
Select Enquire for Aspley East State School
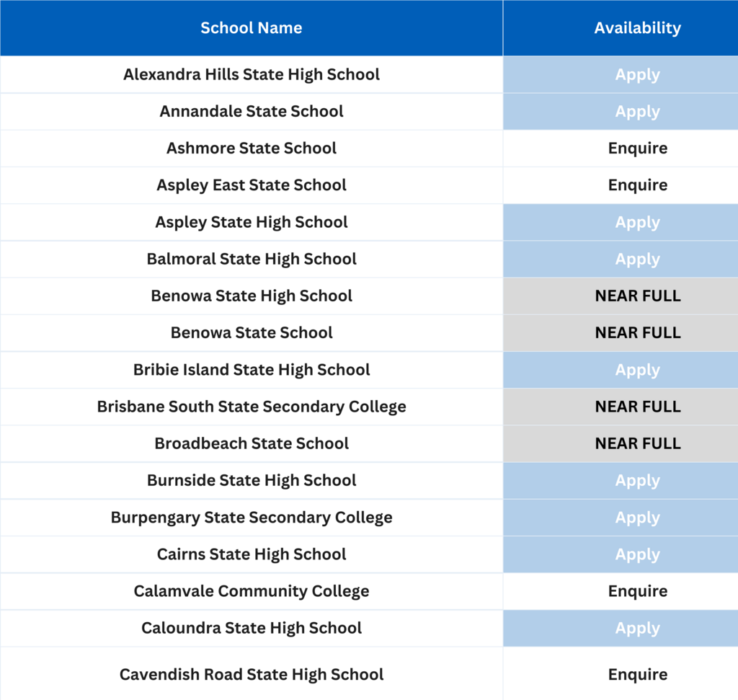(637, 185)
